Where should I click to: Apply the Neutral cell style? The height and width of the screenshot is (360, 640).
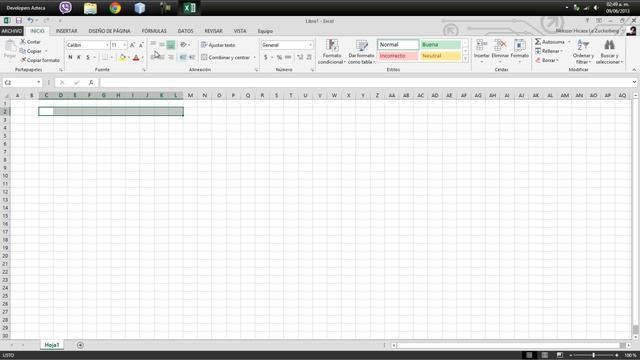pyautogui.click(x=440, y=56)
